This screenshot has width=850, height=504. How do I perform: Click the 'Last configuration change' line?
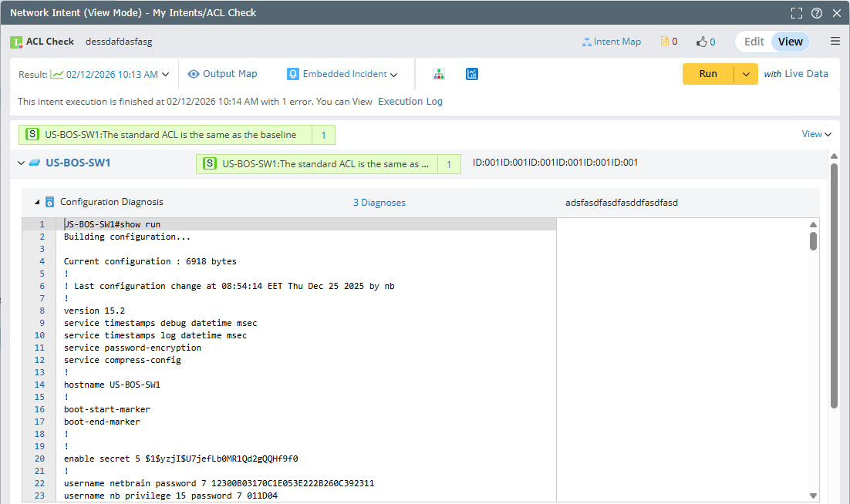pos(229,286)
